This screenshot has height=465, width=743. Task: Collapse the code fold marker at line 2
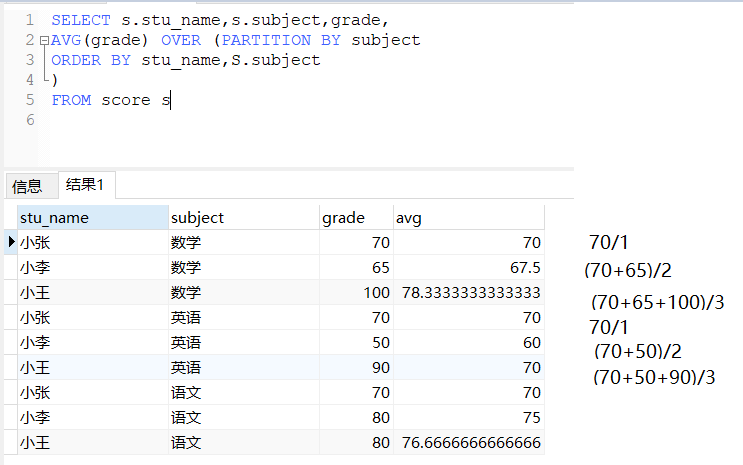[x=44, y=41]
